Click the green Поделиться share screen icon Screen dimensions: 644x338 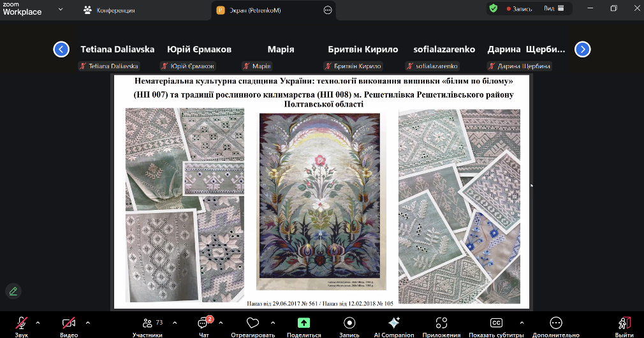coord(304,323)
